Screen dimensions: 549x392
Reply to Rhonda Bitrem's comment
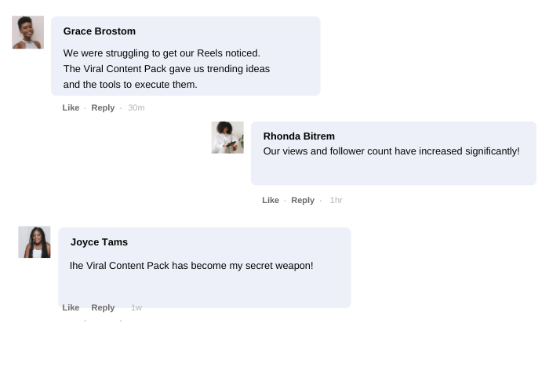point(303,200)
